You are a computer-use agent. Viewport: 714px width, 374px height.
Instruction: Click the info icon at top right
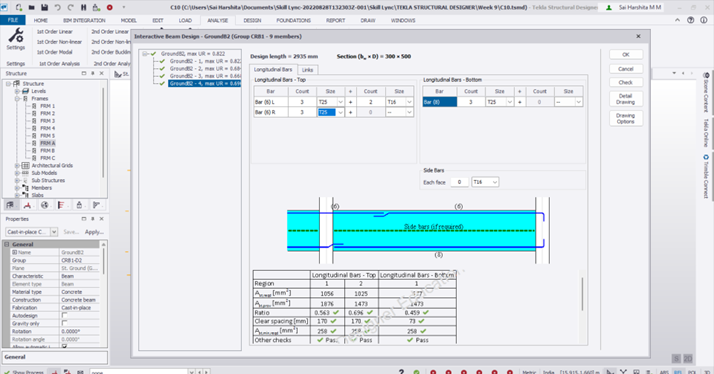tap(704, 20)
